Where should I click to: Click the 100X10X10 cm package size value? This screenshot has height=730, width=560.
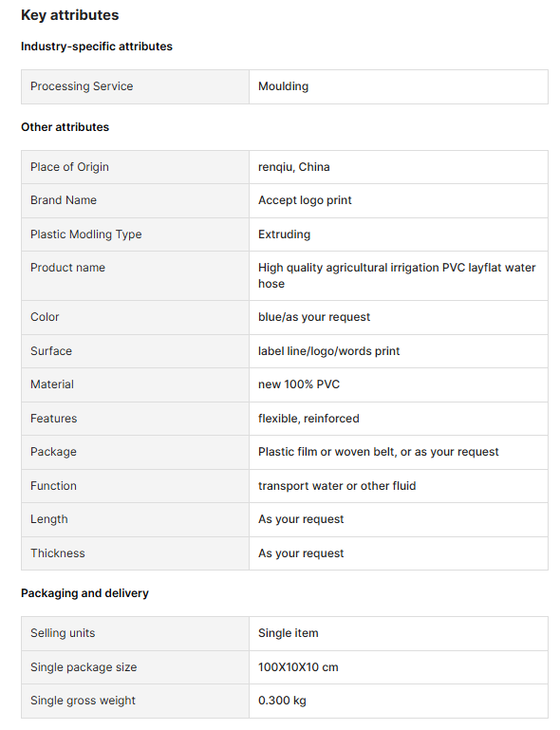click(x=298, y=667)
